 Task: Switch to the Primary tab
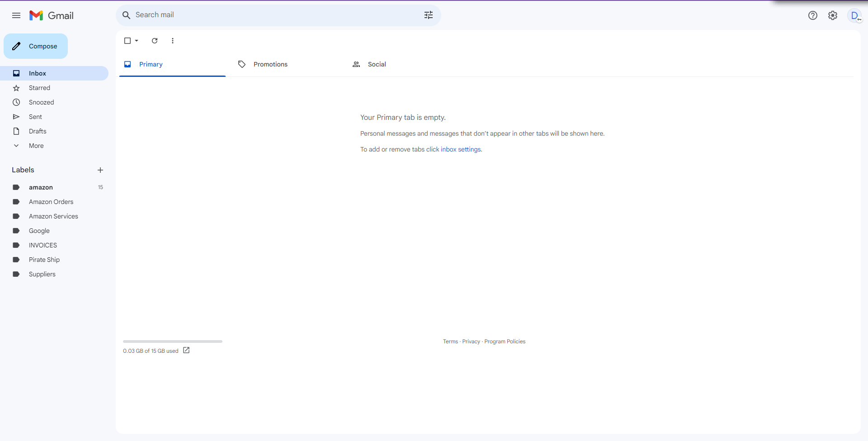[x=172, y=64]
